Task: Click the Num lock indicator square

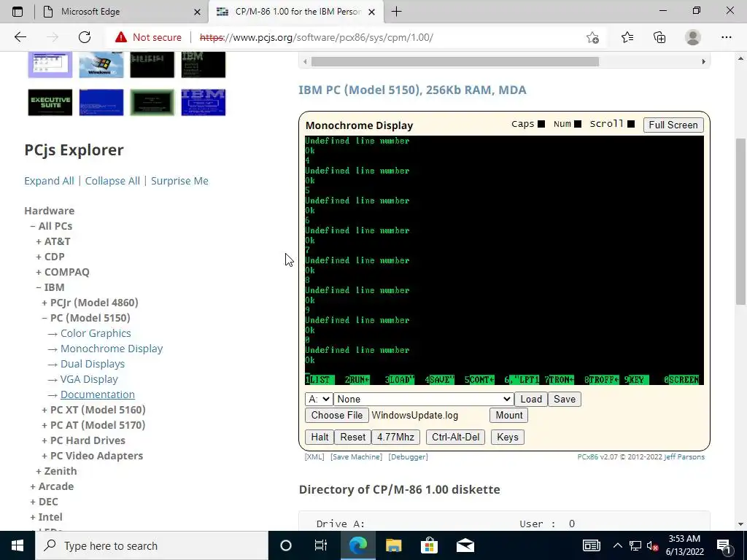Action: pyautogui.click(x=578, y=124)
